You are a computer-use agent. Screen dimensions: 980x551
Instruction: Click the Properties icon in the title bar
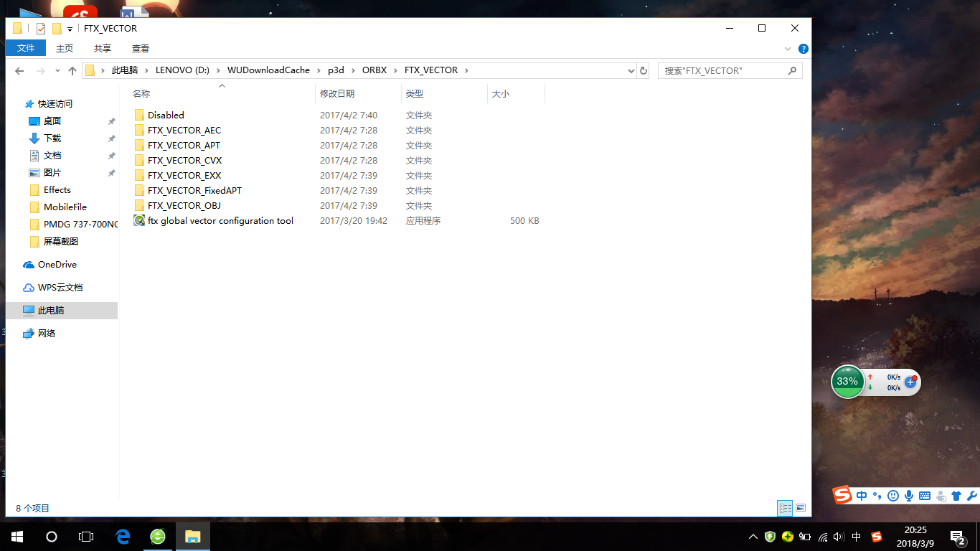click(41, 29)
